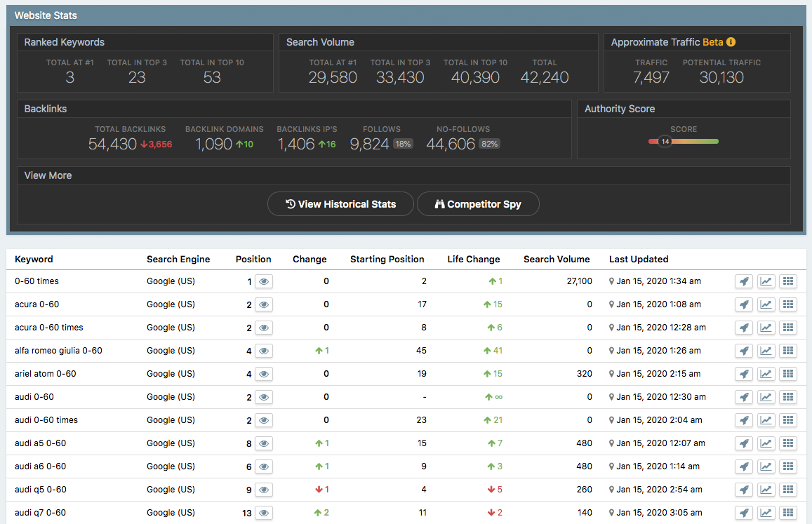Open chart icon for ariel atom 0-60
The height and width of the screenshot is (524, 812).
coord(766,374)
